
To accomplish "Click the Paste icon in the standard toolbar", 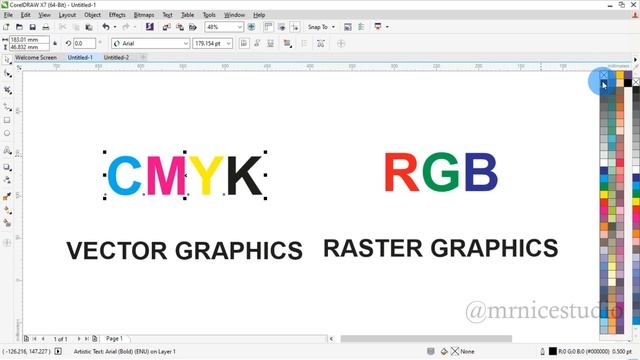I will (89, 27).
